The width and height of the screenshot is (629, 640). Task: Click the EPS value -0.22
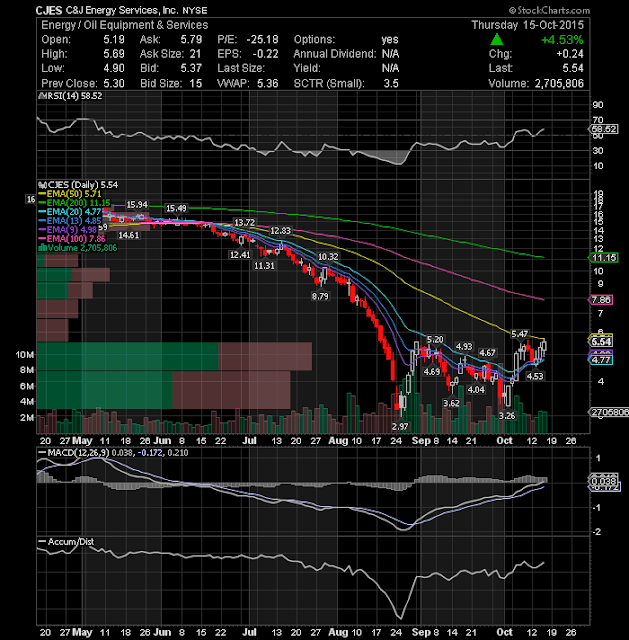[265, 54]
